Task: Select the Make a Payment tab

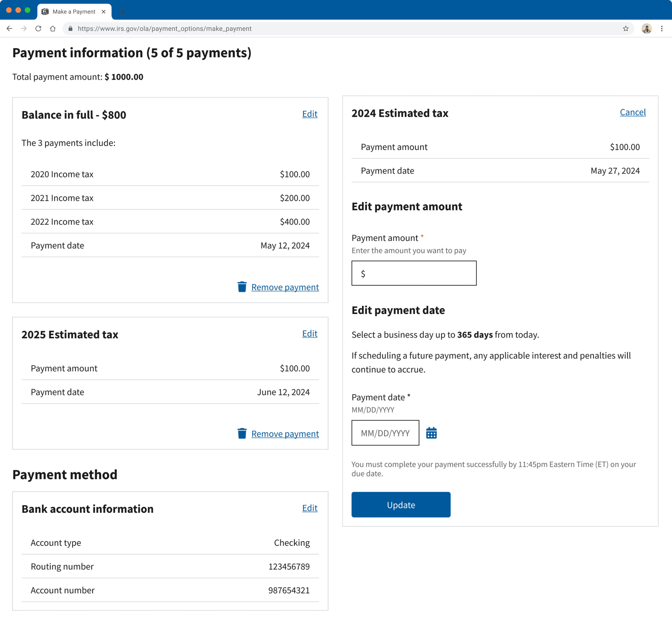Action: [x=74, y=12]
